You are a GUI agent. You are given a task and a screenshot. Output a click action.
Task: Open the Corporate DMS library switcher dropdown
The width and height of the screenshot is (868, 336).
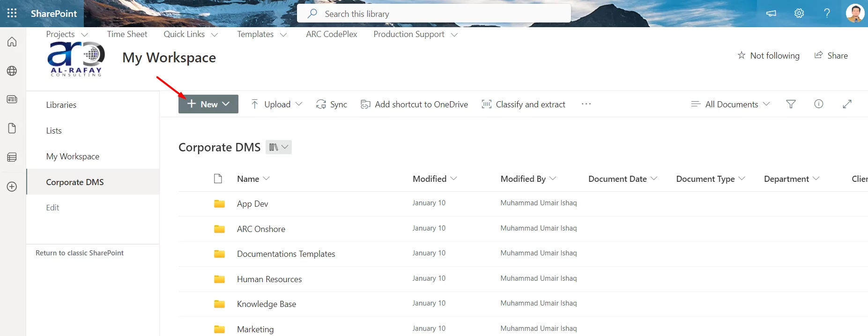pyautogui.click(x=279, y=147)
